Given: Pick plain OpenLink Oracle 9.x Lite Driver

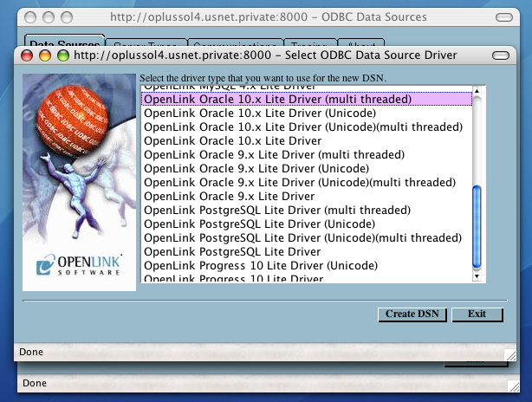Looking at the screenshot, I should click(x=307, y=197).
